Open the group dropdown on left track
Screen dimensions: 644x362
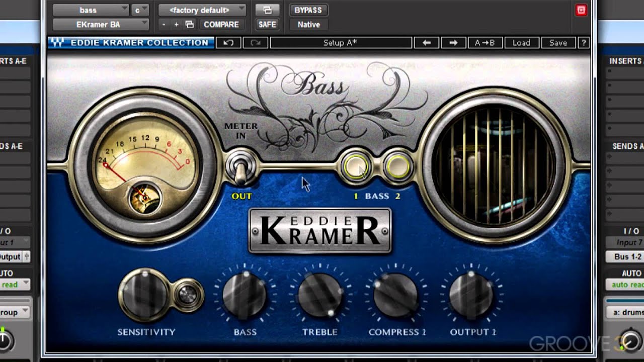pos(15,312)
